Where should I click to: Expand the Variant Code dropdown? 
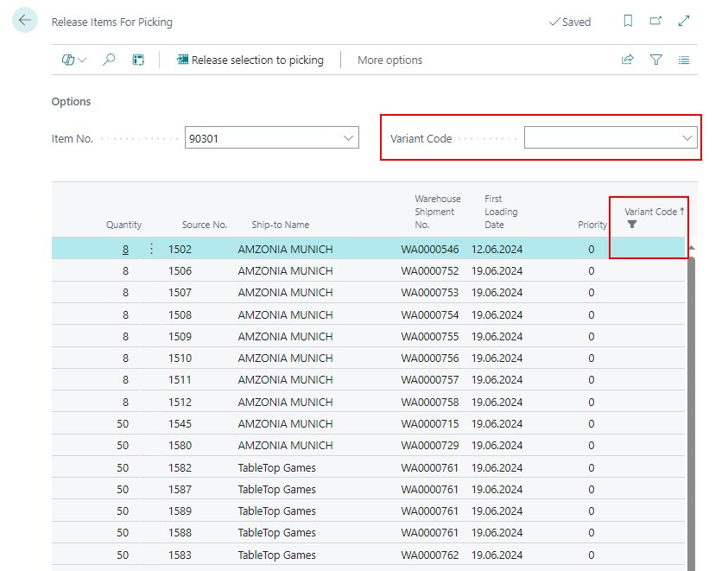(687, 138)
